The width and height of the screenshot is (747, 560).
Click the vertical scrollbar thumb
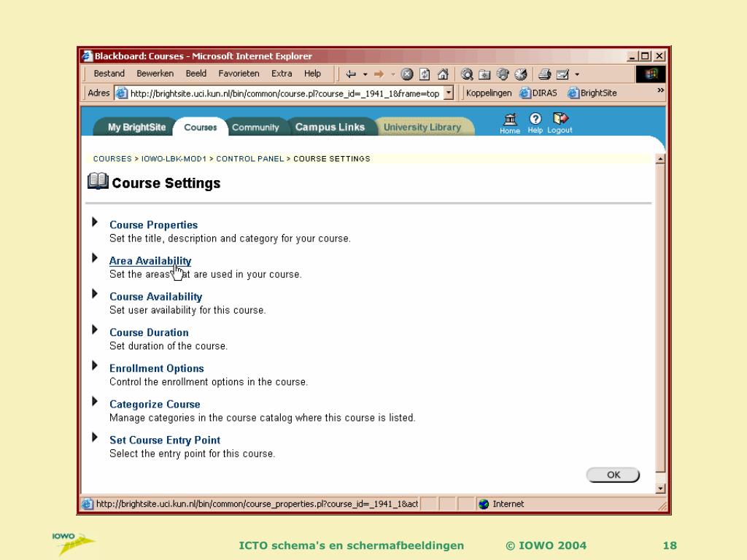[659, 318]
